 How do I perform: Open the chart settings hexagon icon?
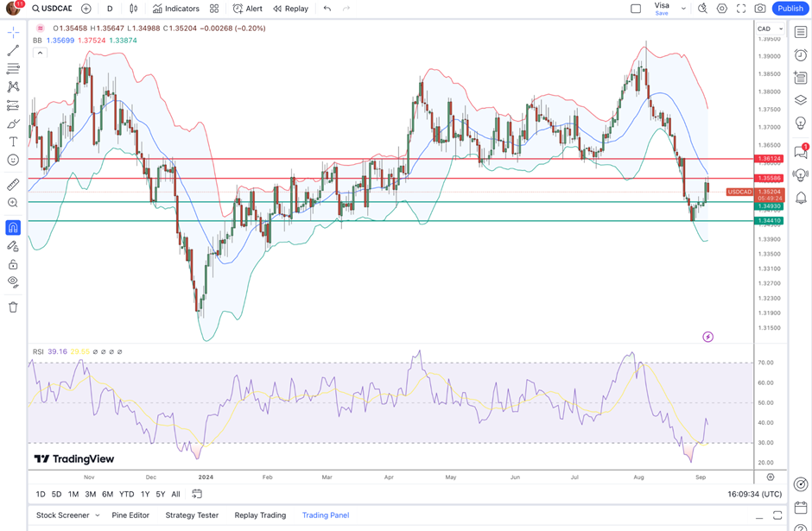[722, 9]
